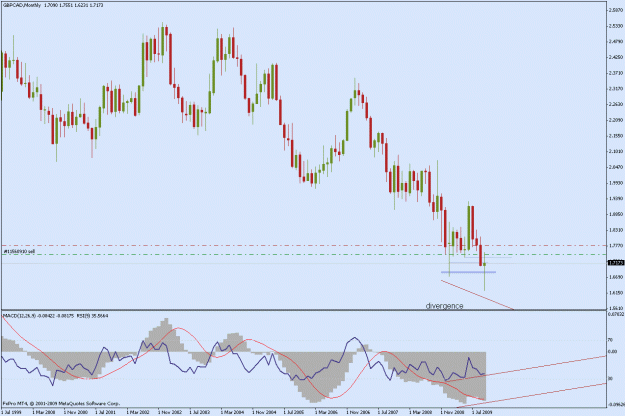The width and height of the screenshot is (625, 416).
Task: Select the red divergence trendline under price
Action: click(x=477, y=294)
